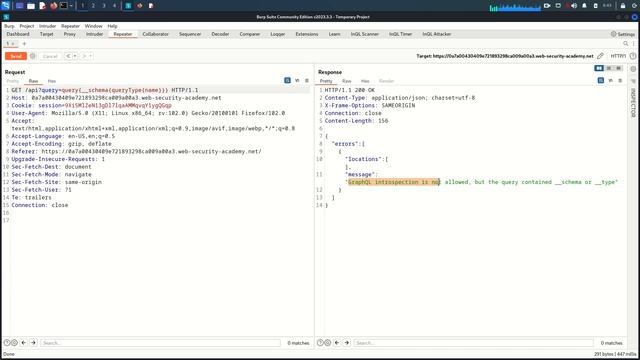Open the Project menu
Image resolution: width=640 pixels, height=360 pixels.
point(27,26)
